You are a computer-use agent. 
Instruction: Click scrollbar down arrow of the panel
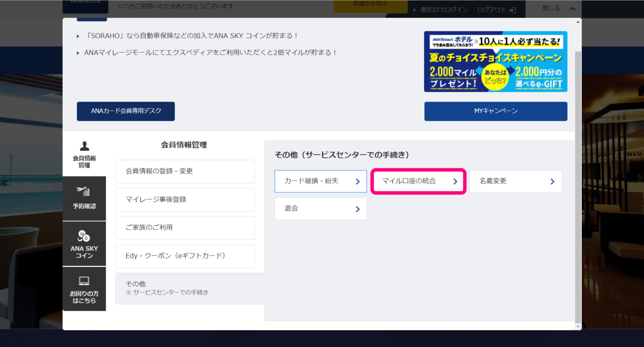point(578,326)
